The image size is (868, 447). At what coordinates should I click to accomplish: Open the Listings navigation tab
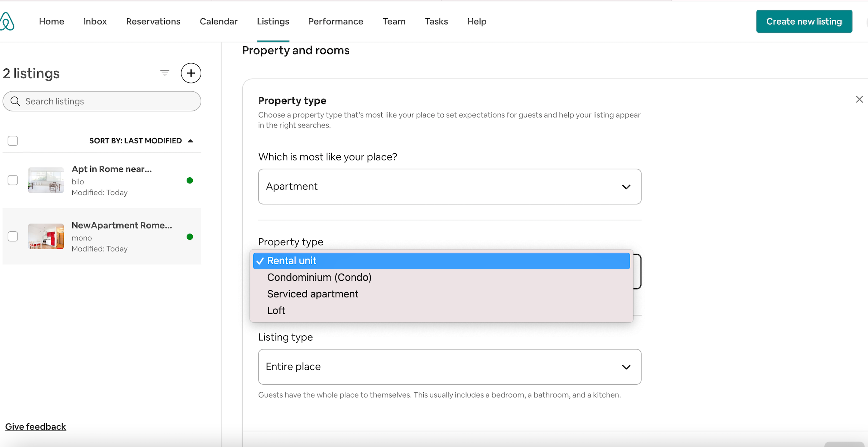tap(273, 21)
